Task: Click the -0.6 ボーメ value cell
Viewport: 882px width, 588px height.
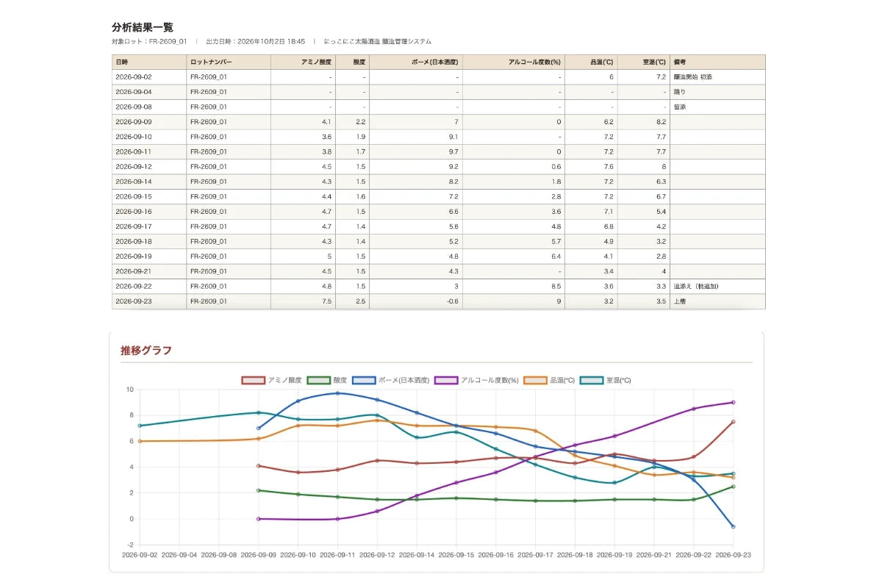Action: 416,301
